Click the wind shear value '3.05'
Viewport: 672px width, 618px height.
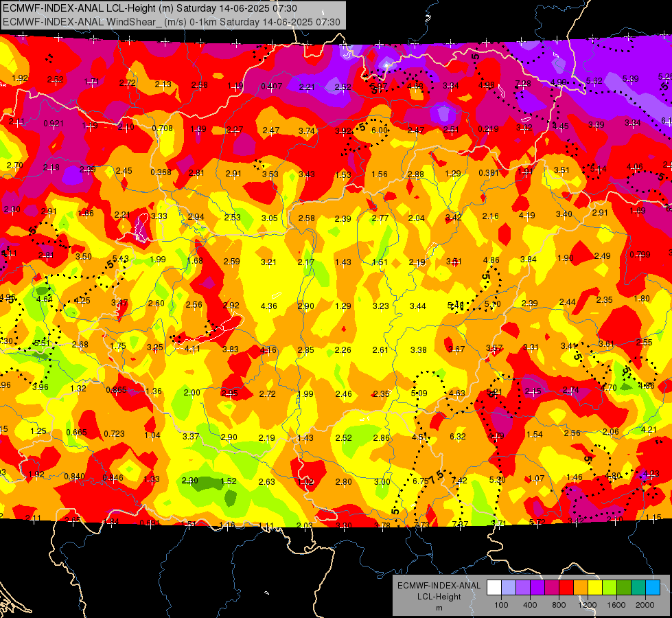[270, 218]
